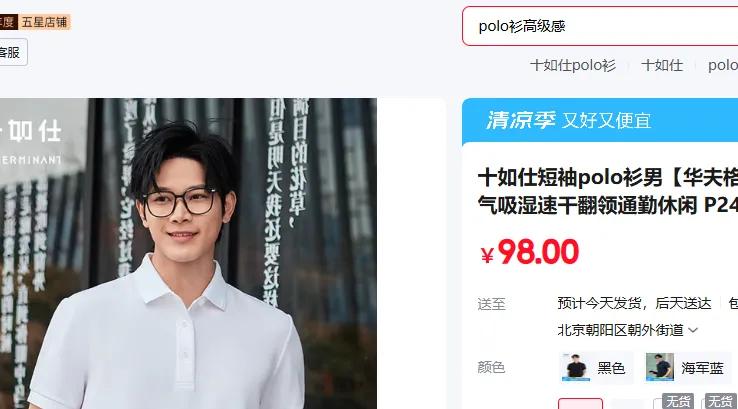Click the 十如仕 search suggestion
This screenshot has height=409, width=738.
[x=662, y=65]
